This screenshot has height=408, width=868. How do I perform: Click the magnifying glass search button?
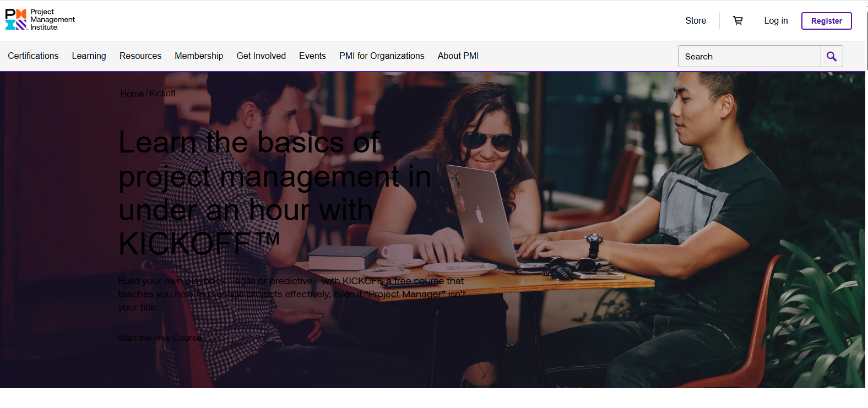831,56
